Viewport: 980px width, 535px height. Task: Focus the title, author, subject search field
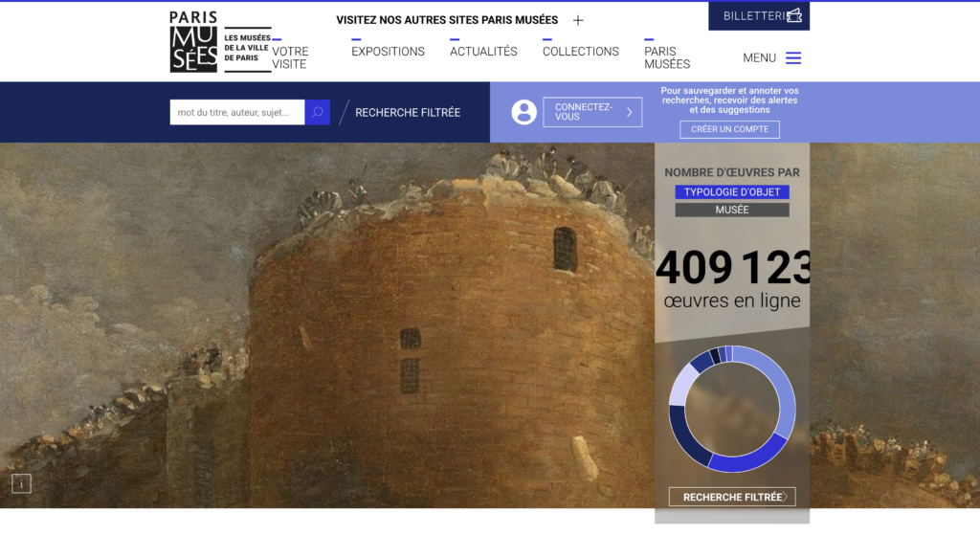[236, 112]
